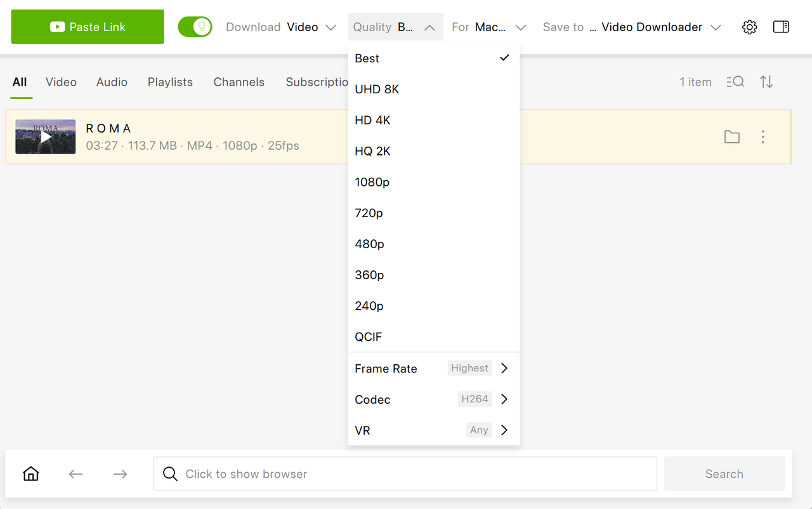Viewport: 812px width, 509px height.
Task: Click the green Paste Link button
Action: tap(88, 27)
